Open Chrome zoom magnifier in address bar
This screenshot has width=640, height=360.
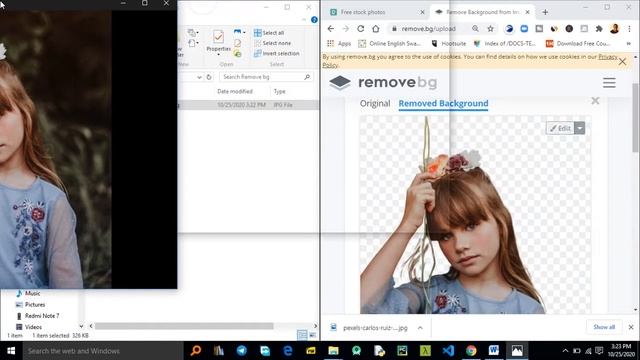click(476, 29)
